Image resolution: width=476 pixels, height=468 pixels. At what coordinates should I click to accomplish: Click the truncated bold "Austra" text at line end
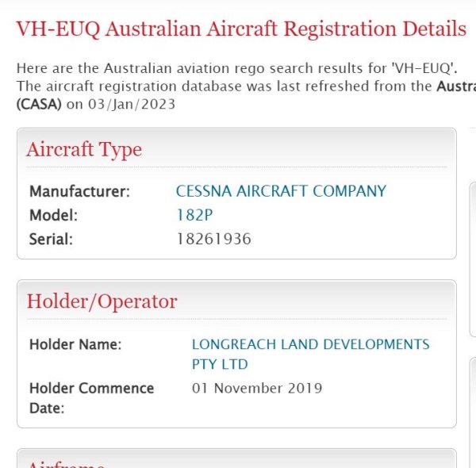[x=455, y=86]
